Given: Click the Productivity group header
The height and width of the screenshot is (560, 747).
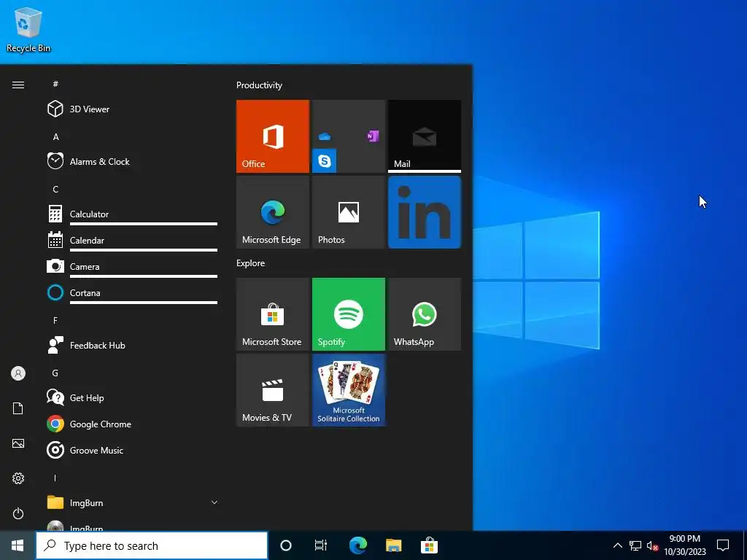Looking at the screenshot, I should coord(259,85).
